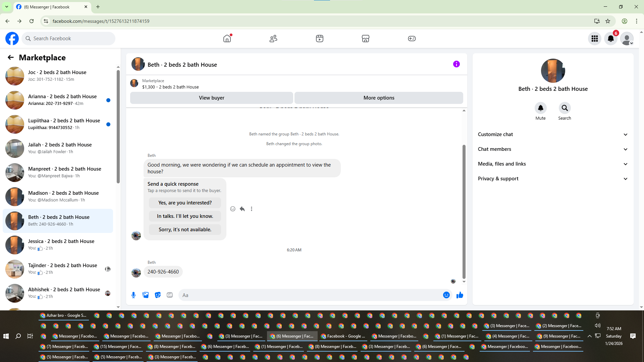
Task: Open the Marketplace tab in top navigation
Action: [365, 39]
